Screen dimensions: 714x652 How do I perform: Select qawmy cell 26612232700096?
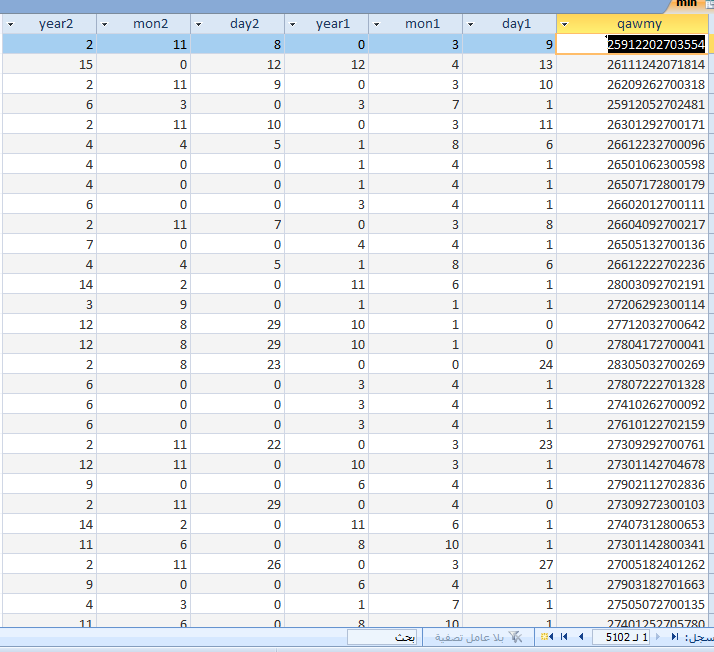pyautogui.click(x=632, y=144)
